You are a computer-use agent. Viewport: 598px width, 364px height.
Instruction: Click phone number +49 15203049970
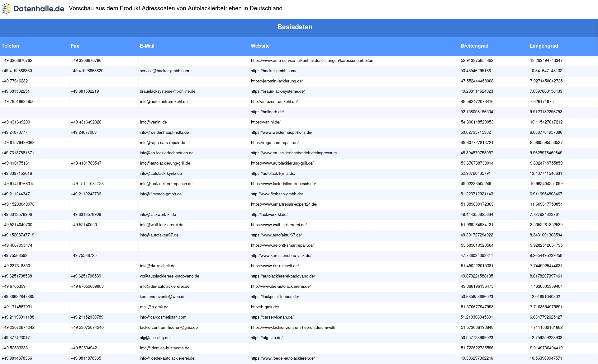18,204
